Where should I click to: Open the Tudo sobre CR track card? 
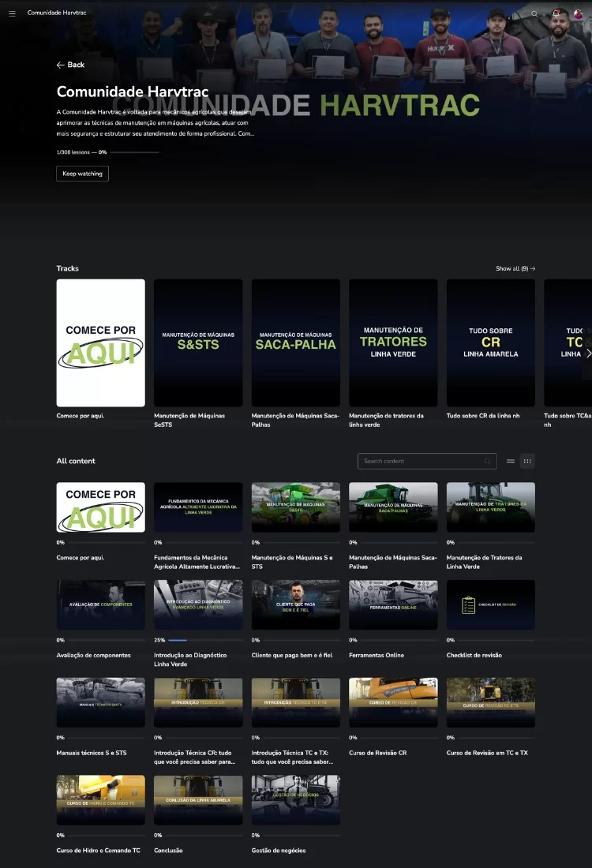click(x=491, y=342)
